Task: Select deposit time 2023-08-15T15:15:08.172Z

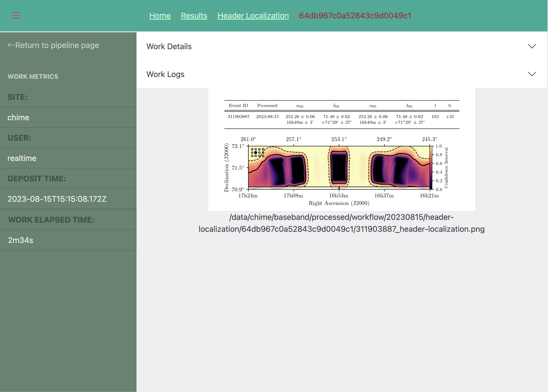Action: coord(57,199)
